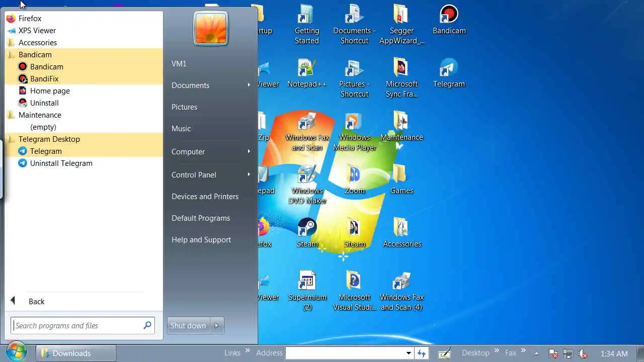
Task: Click the Address bar refresh/go button
Action: (422, 353)
